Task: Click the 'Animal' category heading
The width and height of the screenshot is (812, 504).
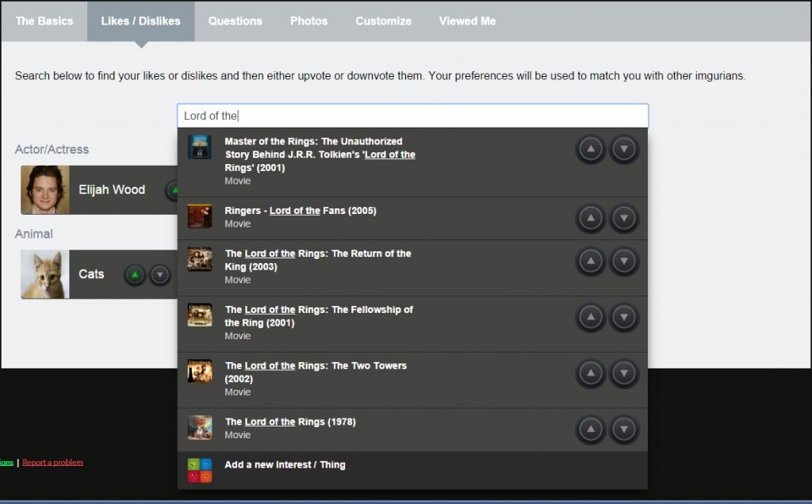Action: pyautogui.click(x=33, y=234)
